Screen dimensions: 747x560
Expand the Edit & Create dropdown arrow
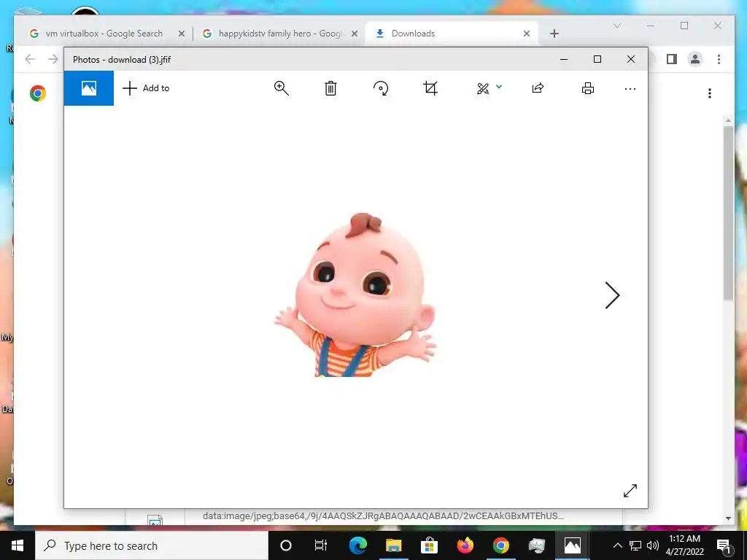click(x=499, y=87)
